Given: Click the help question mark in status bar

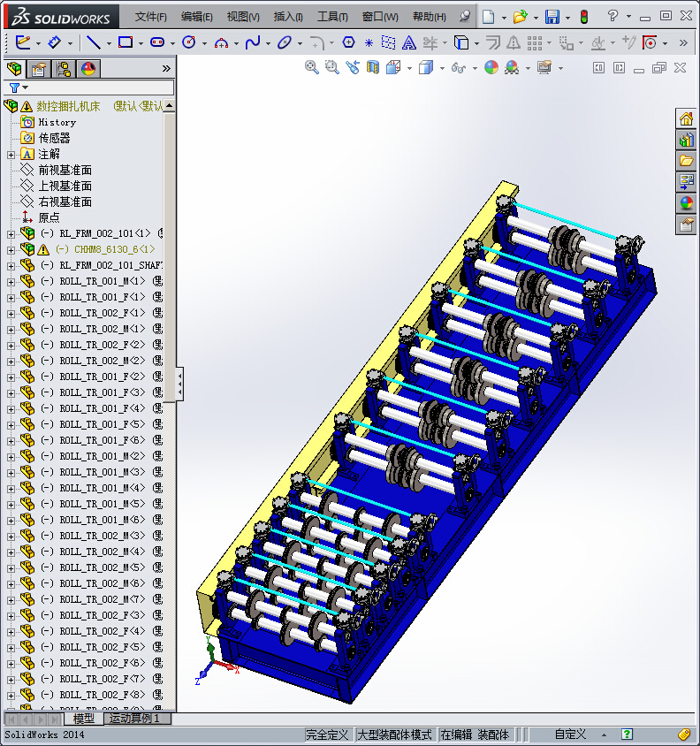Looking at the screenshot, I should coord(627,735).
